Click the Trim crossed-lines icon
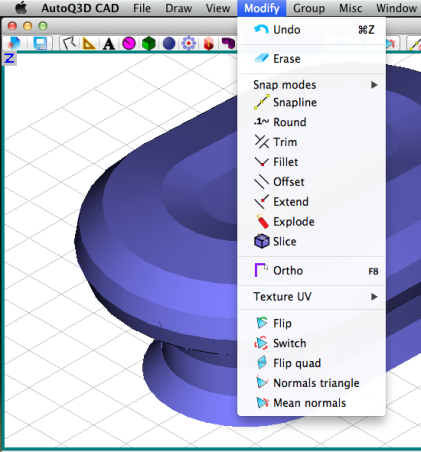Image resolution: width=421 pixels, height=452 pixels. coord(262,142)
